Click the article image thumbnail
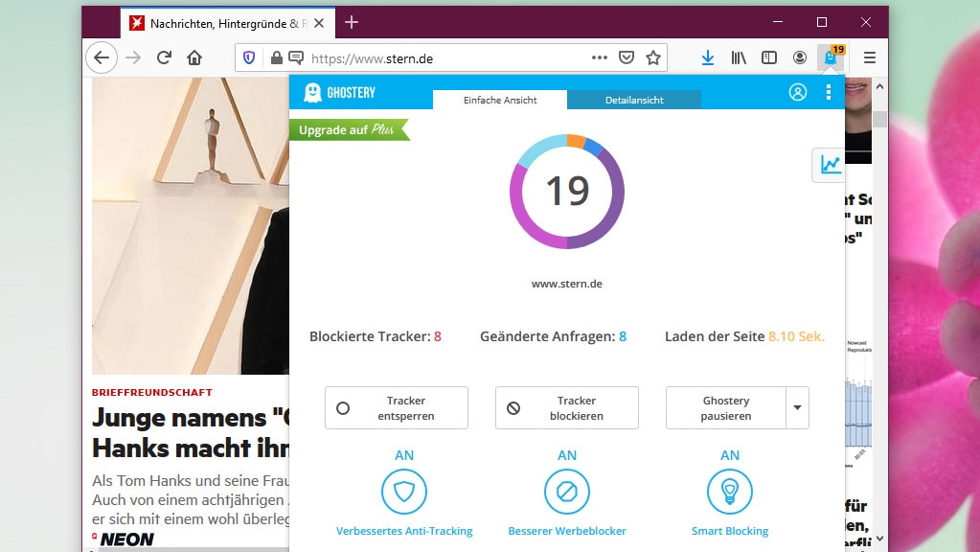The height and width of the screenshot is (552, 980). (x=191, y=225)
